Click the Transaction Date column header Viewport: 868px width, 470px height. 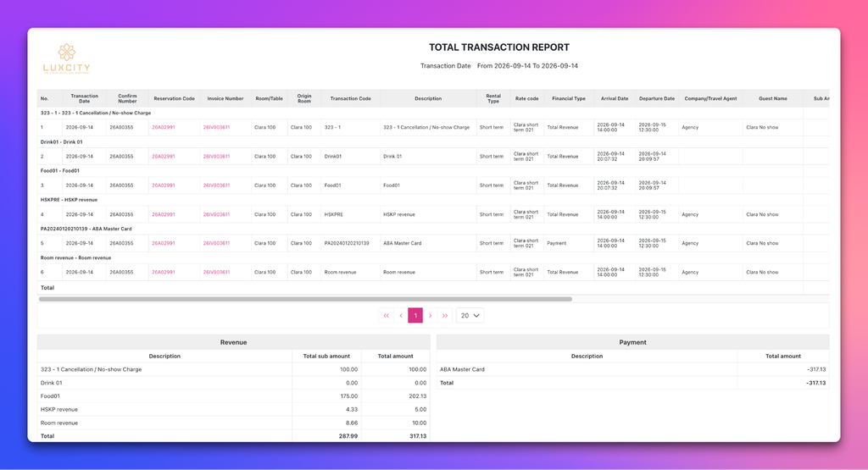pos(84,98)
